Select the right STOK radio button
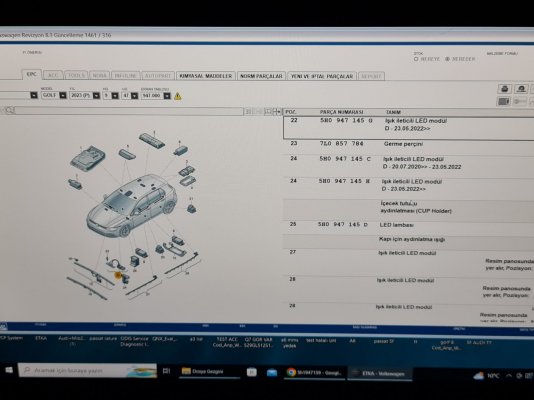This screenshot has height=400, width=534. (x=447, y=59)
